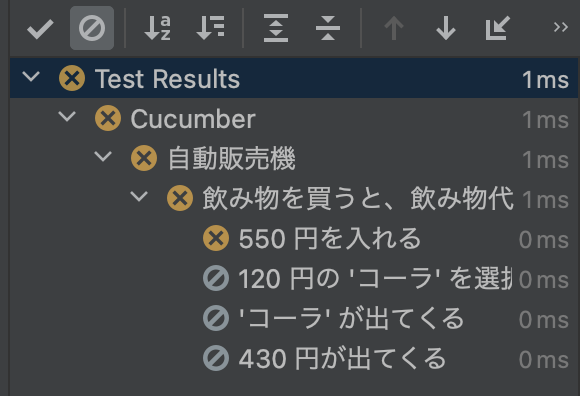Toggle Show Passed tests checkmark
The width and height of the screenshot is (580, 396).
(x=40, y=28)
